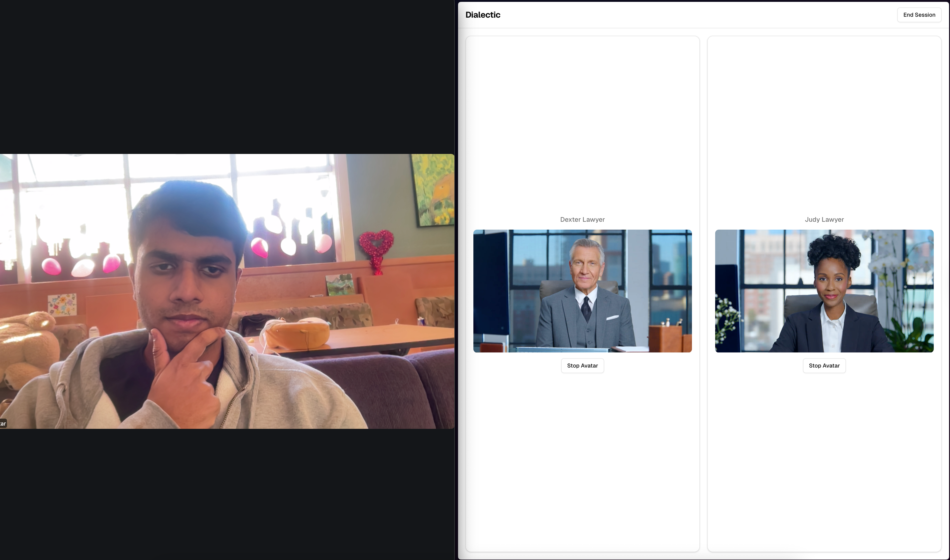Click empty space above Dexter Lawyer label
This screenshot has width=950, height=560.
(x=582, y=124)
